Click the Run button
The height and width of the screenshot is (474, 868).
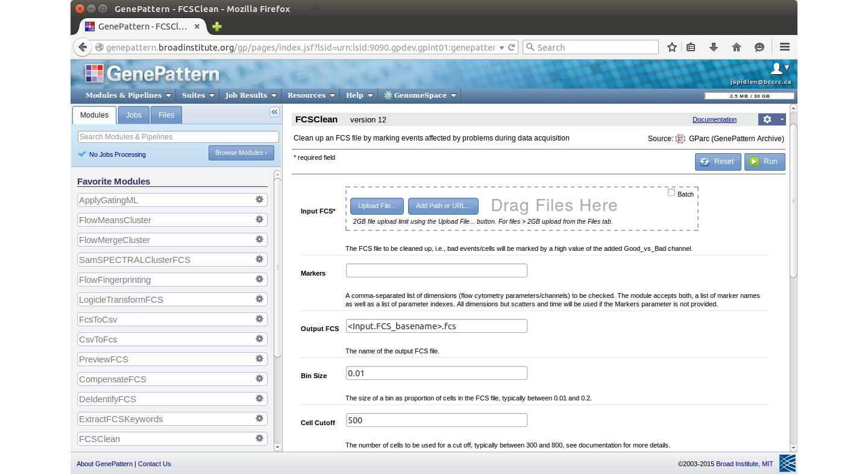765,162
